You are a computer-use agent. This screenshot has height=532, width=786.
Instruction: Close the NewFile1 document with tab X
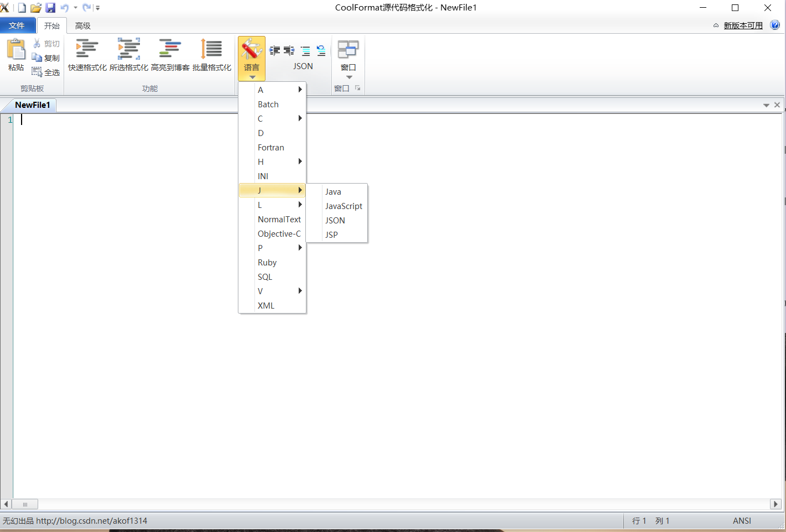pos(777,105)
